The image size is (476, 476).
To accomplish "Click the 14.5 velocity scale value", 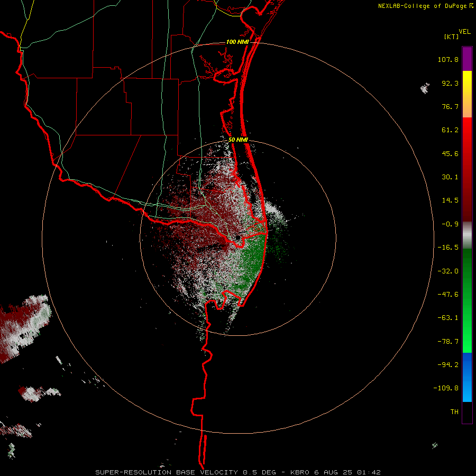I will coord(450,200).
